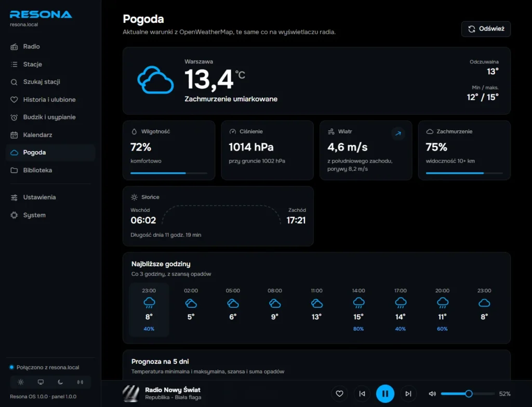
Task: Navigate to Budzik i usypianie
Action: tap(50, 117)
